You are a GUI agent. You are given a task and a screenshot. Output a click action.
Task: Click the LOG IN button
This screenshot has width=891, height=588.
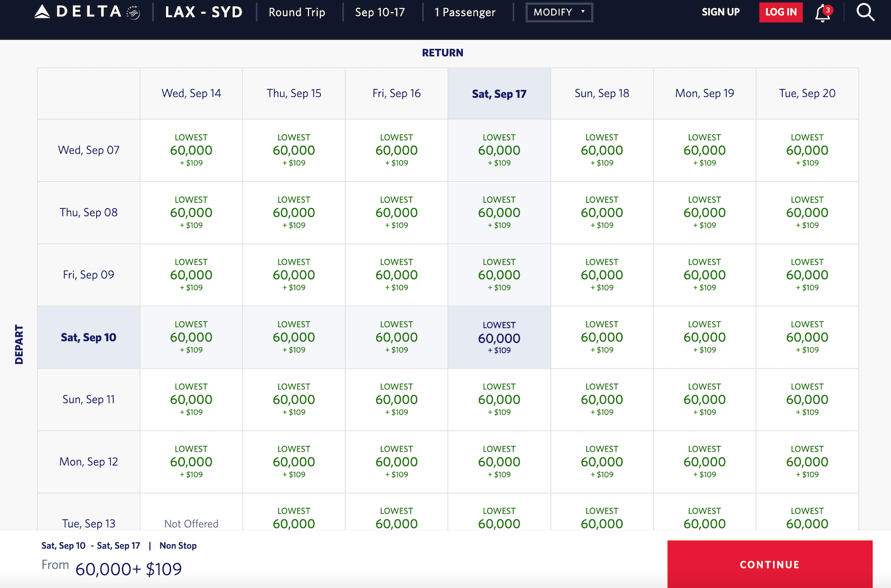click(780, 12)
